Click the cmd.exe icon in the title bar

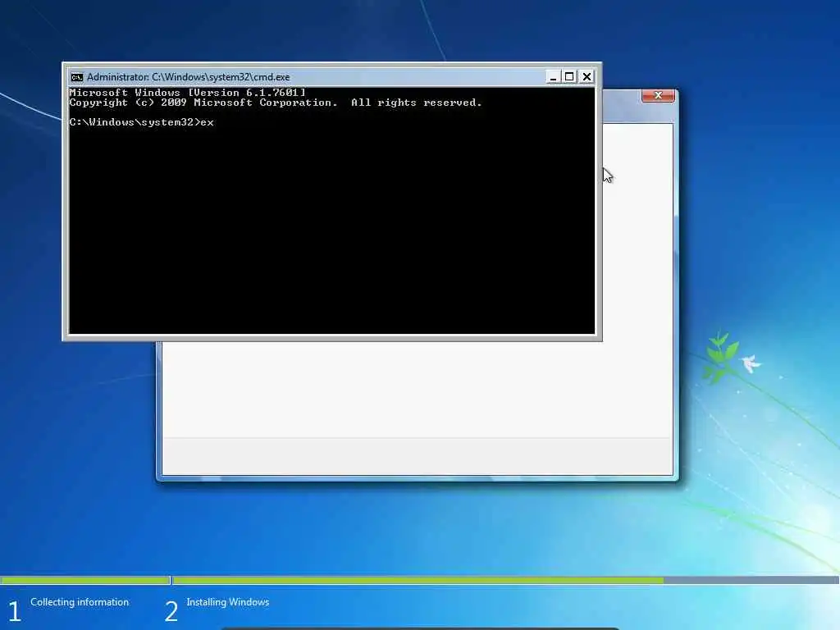(x=77, y=77)
